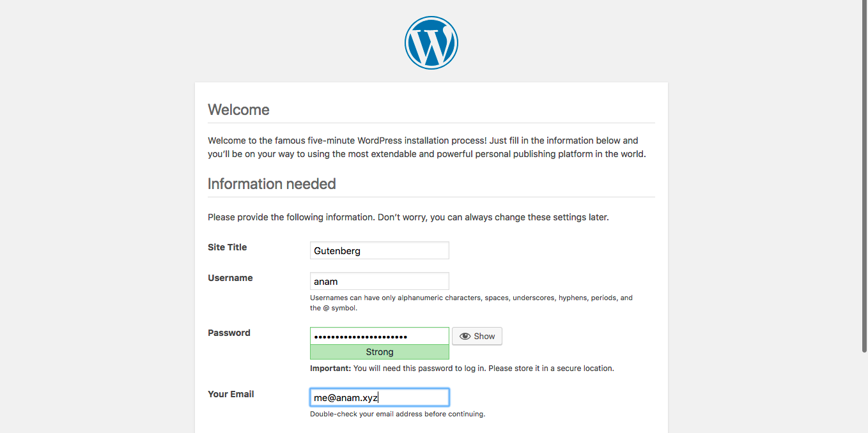Click the Site Title label

[227, 247]
